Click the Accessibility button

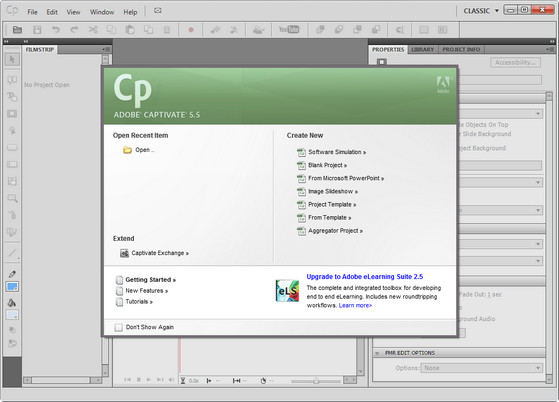515,62
